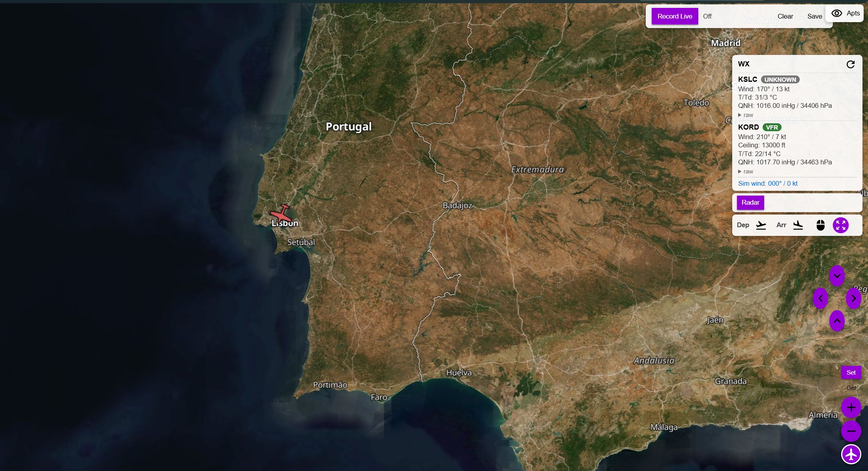Click the Dep label
Screen dimensions: 868x471
pyautogui.click(x=743, y=225)
